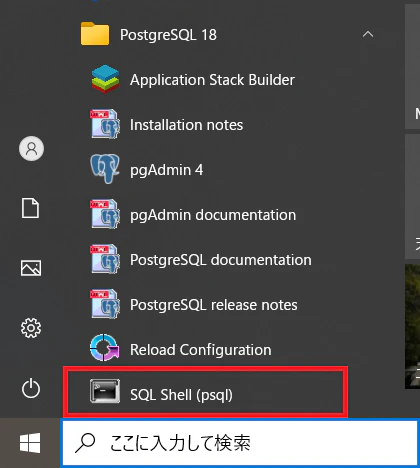The image size is (420, 468).
Task: Open the PostgreSQL release notes label
Action: pyautogui.click(x=214, y=305)
